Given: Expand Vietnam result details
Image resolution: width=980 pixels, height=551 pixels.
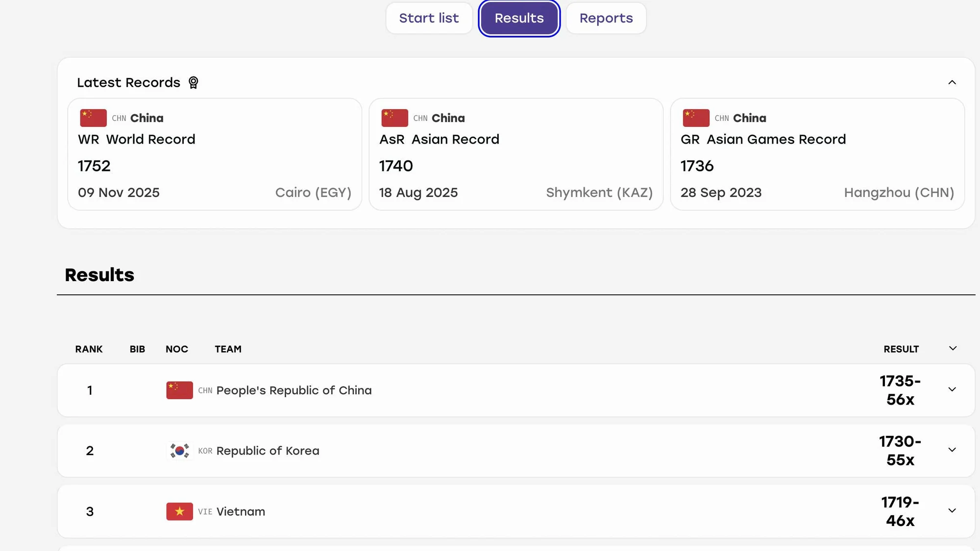Looking at the screenshot, I should click(952, 511).
